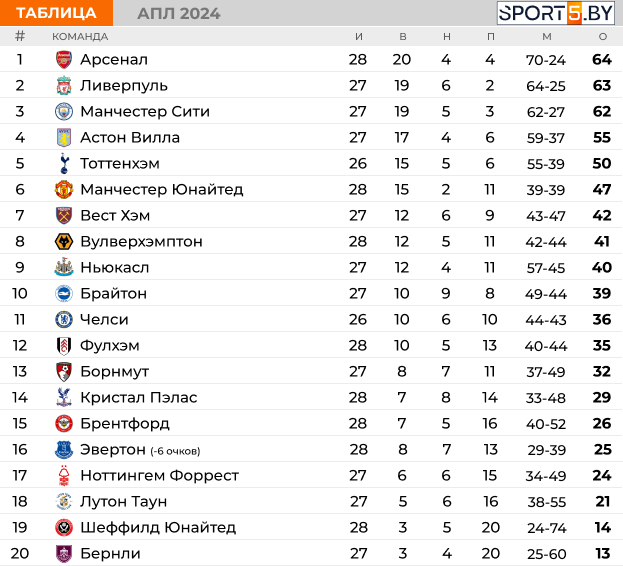This screenshot has height=566, width=623.
Task: Sort by the О points column header
Action: pyautogui.click(x=603, y=37)
